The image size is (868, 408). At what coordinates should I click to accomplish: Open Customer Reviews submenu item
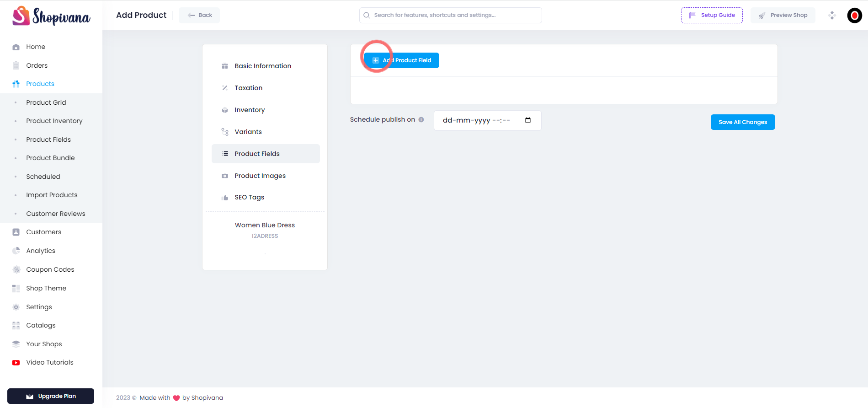click(56, 214)
